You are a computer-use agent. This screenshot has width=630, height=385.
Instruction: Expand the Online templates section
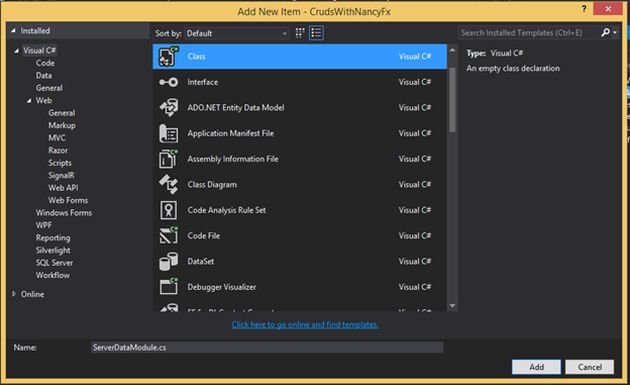pyautogui.click(x=14, y=294)
